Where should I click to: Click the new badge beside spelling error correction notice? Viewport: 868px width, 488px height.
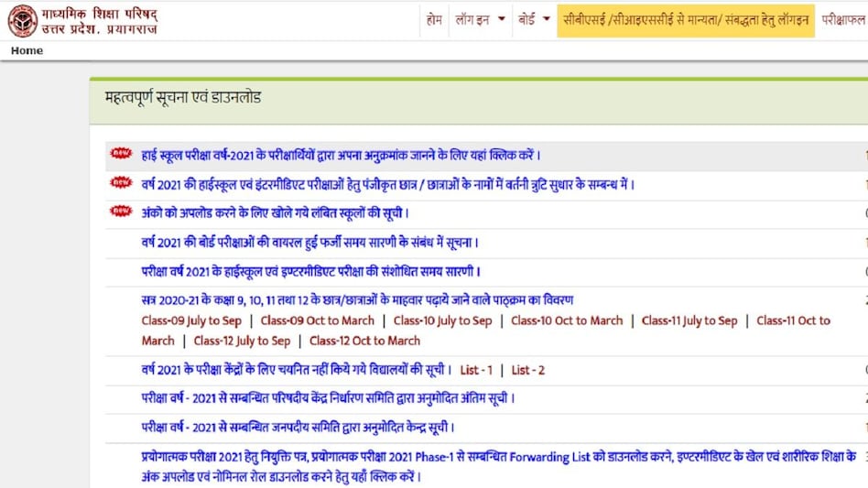click(121, 182)
